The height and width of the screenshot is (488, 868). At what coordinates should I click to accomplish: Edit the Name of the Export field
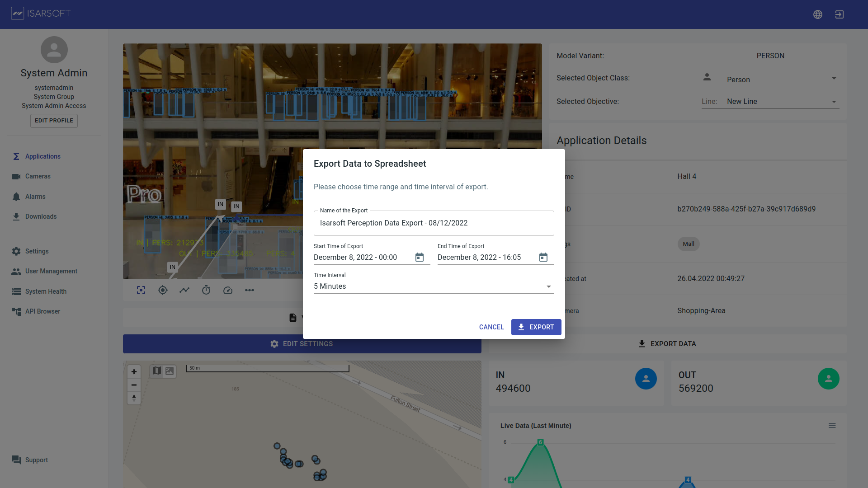click(x=434, y=223)
